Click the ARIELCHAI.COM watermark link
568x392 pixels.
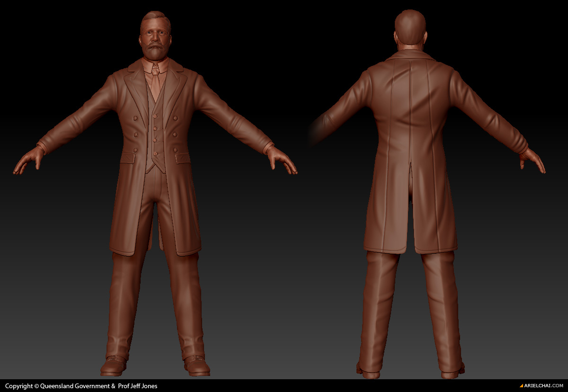pyautogui.click(x=543, y=386)
